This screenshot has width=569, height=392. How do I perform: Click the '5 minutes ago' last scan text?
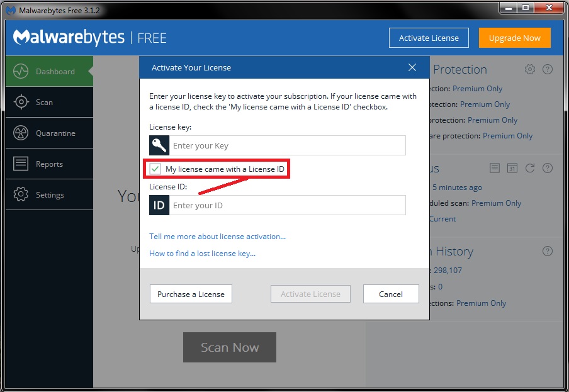pyautogui.click(x=457, y=188)
